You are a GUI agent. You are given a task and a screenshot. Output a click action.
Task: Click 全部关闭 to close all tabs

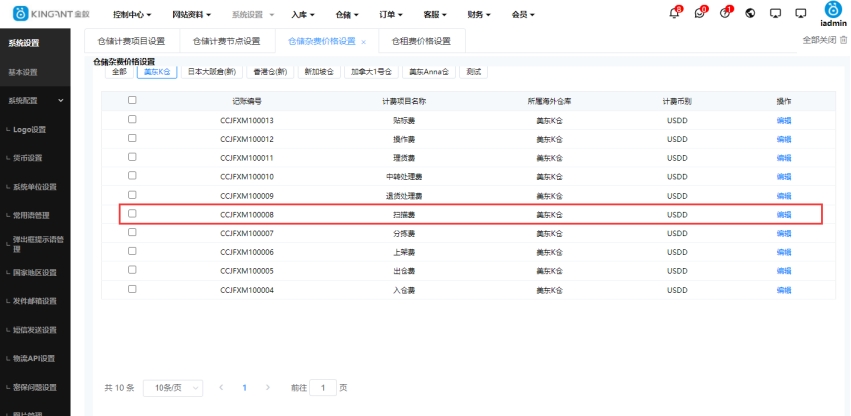point(820,40)
